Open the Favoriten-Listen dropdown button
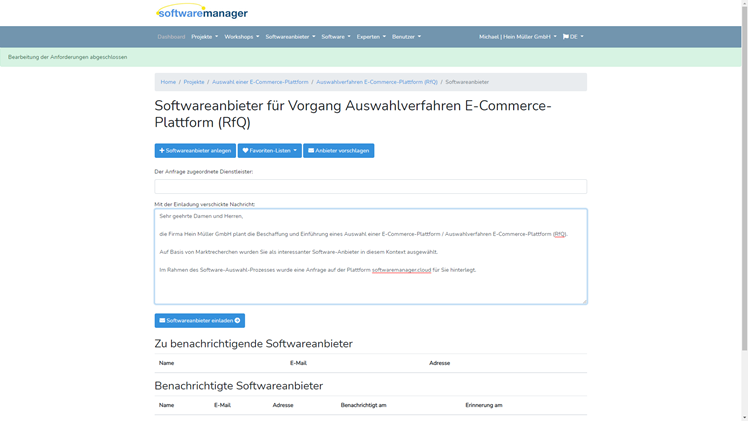The height and width of the screenshot is (421, 748). coord(270,151)
